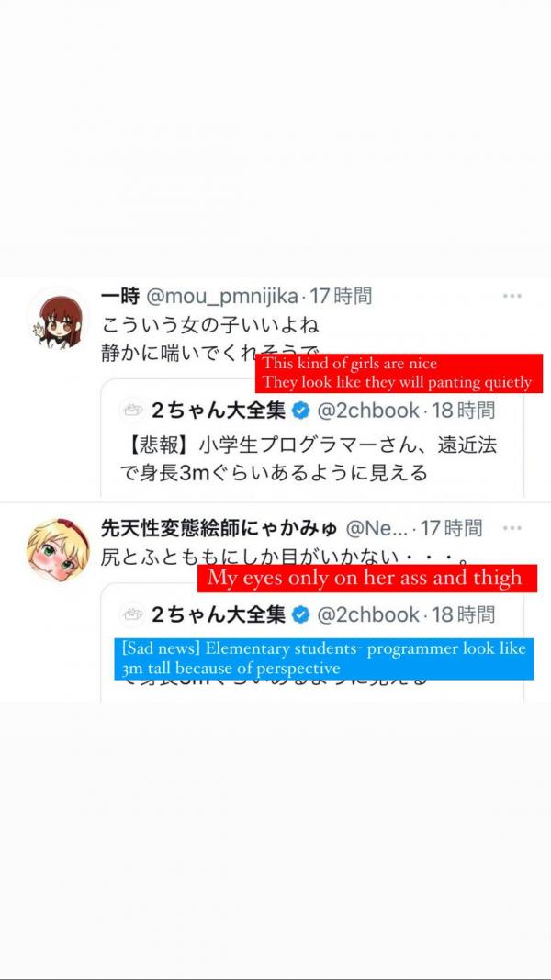Click the 2ちゃん大全集 avatar in first quoted tweet

tap(132, 410)
